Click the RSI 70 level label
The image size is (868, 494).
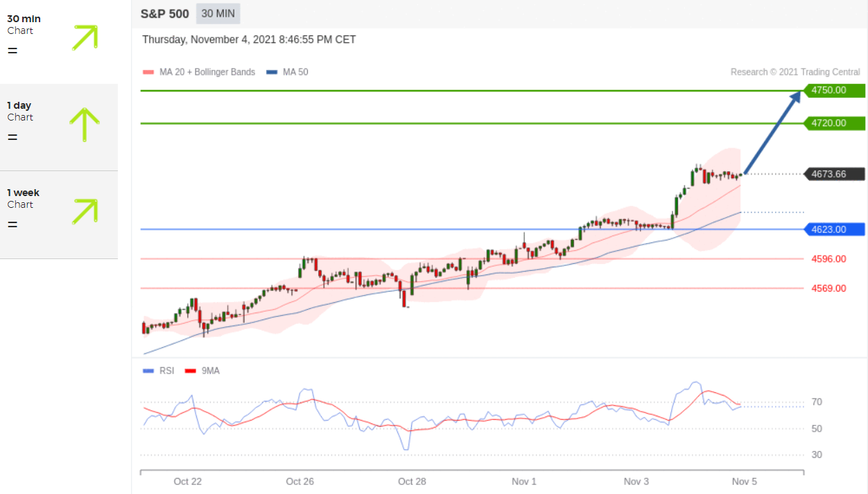[x=817, y=402]
